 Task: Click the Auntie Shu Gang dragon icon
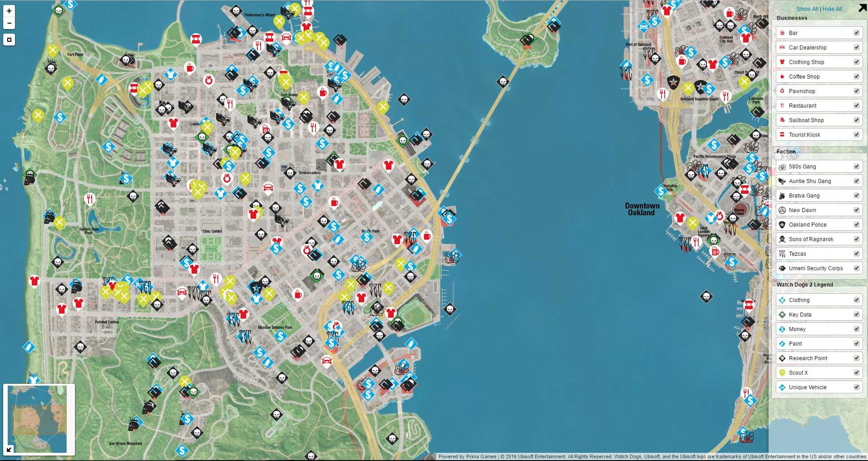click(782, 181)
